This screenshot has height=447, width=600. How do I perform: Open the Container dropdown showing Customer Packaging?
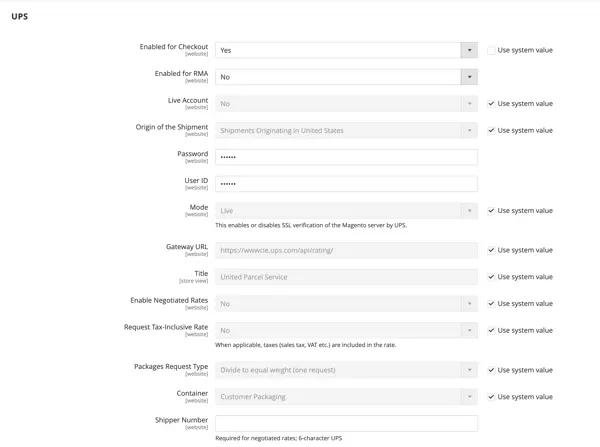click(x=346, y=397)
